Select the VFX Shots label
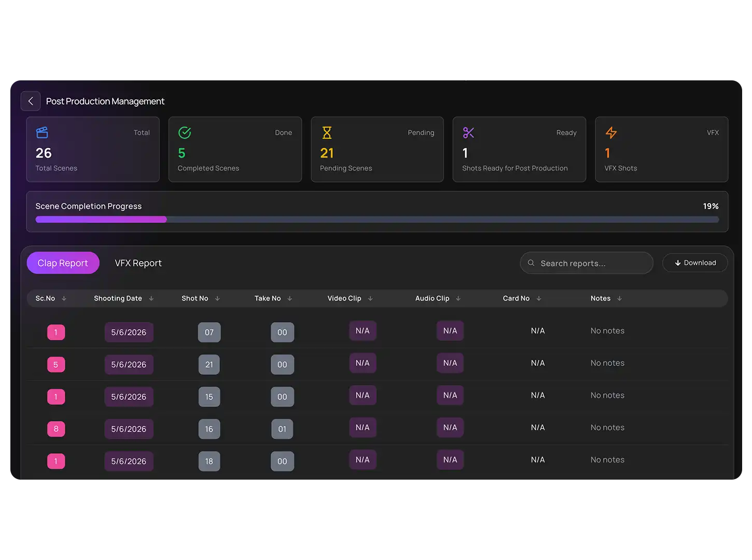The width and height of the screenshot is (752, 560). tap(621, 168)
